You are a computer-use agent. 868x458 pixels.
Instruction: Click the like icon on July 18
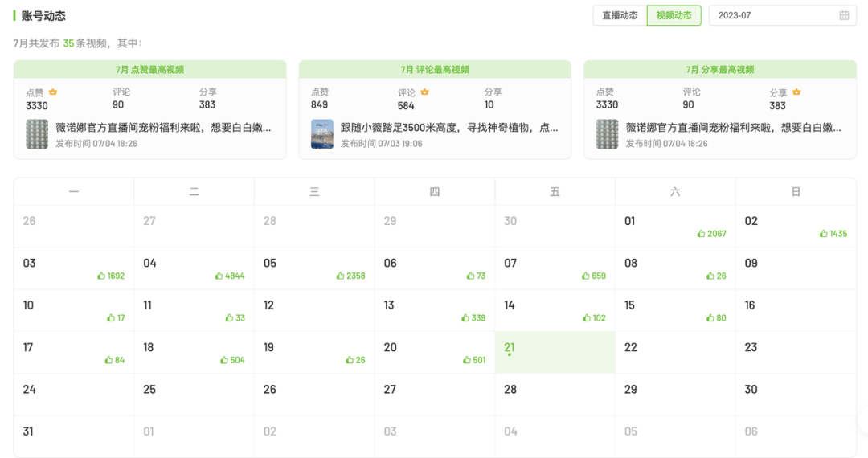[x=224, y=360]
